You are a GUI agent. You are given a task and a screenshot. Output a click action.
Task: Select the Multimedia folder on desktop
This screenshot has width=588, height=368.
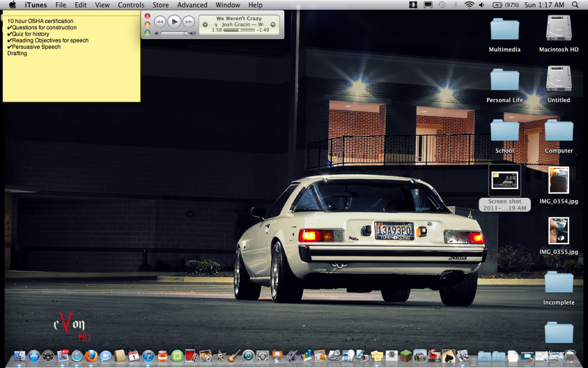(504, 30)
